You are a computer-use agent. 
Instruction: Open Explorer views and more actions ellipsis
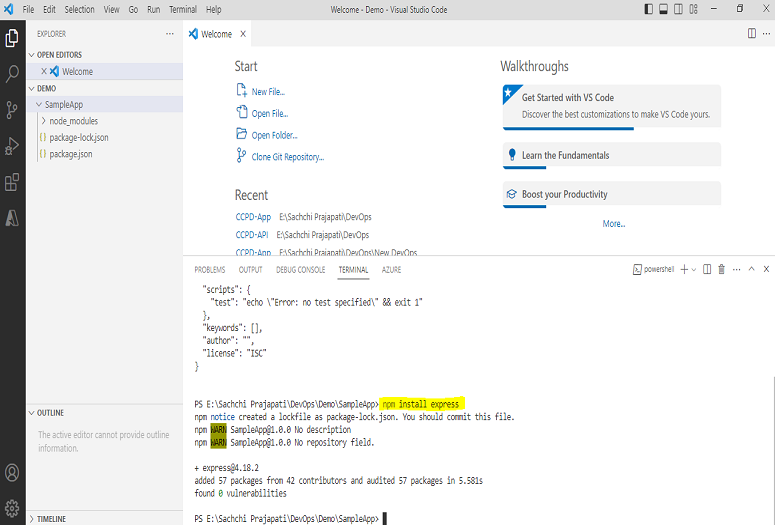point(170,34)
